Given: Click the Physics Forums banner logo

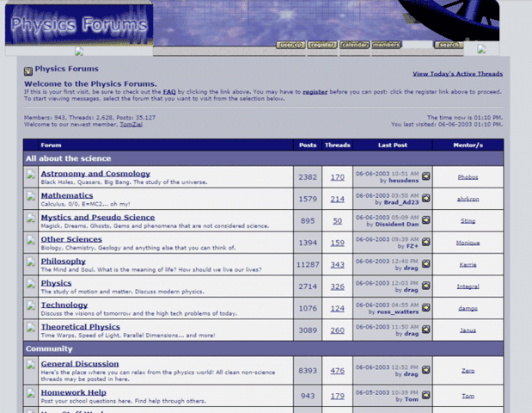Looking at the screenshot, I should point(77,24).
